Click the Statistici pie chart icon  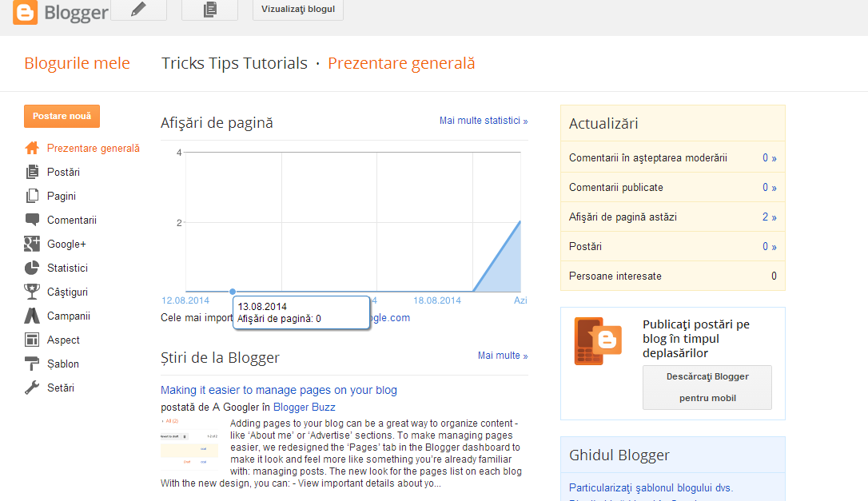(32, 268)
